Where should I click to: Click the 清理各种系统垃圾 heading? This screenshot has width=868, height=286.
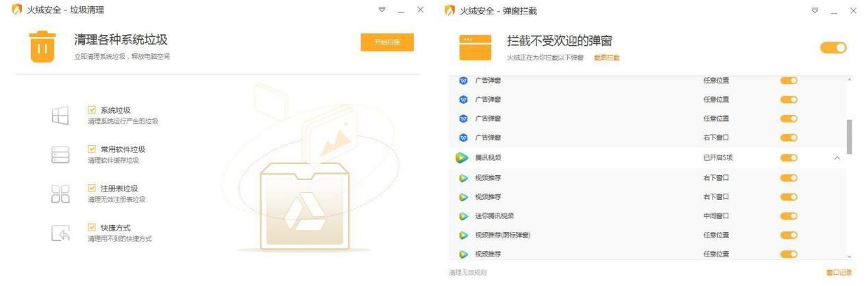pos(121,40)
